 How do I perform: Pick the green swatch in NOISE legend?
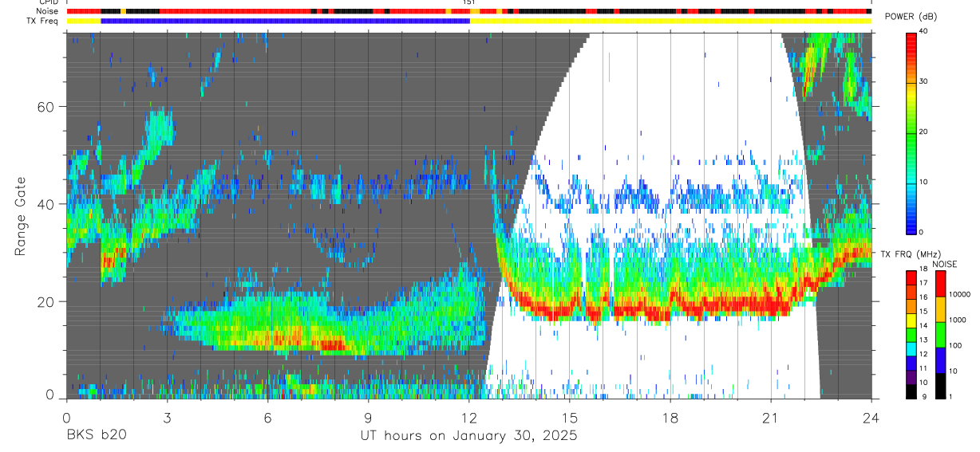click(x=941, y=335)
